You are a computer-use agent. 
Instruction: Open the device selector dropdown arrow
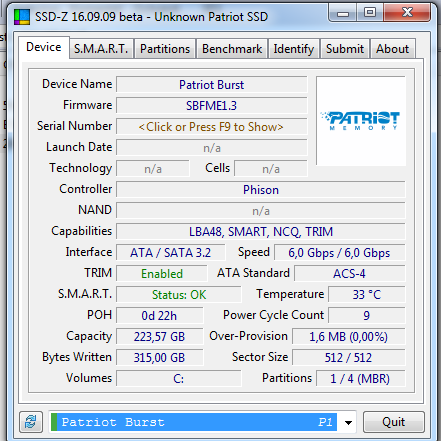(x=348, y=423)
